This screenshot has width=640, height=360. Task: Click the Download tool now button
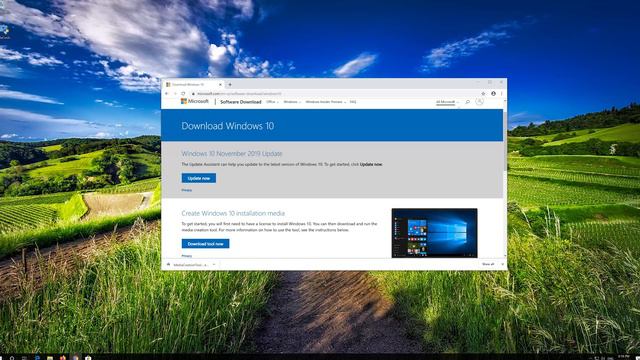[205, 244]
